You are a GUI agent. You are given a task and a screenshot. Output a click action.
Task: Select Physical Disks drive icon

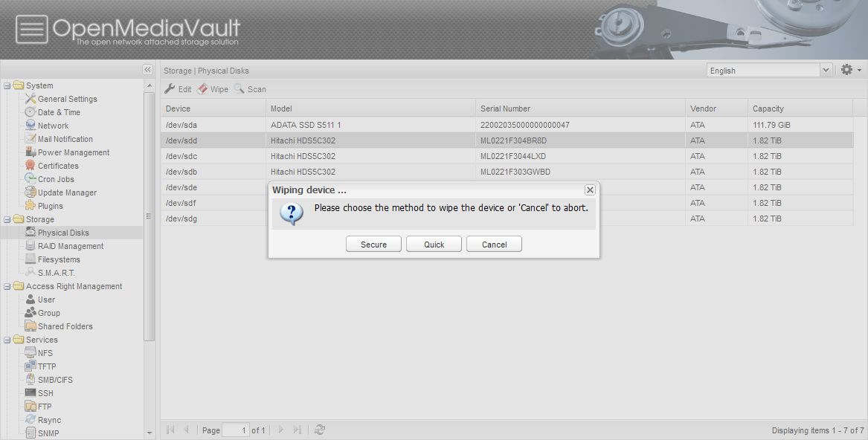tap(30, 232)
